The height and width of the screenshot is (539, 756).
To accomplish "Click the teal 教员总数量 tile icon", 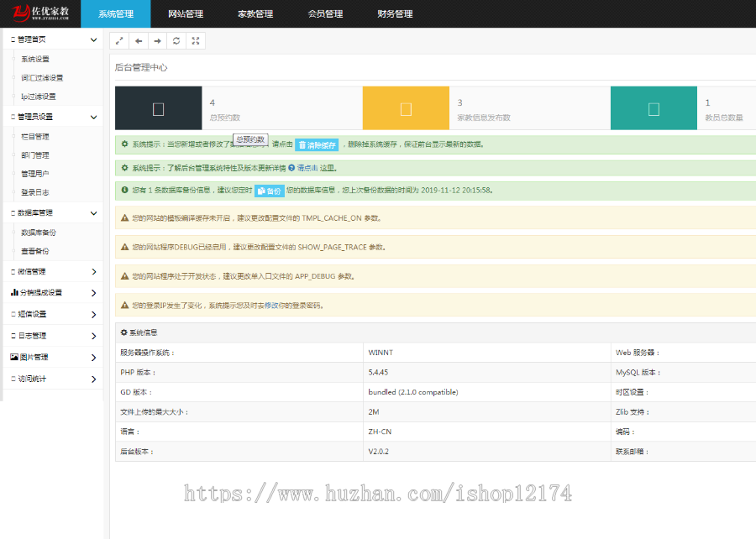I will tap(654, 109).
